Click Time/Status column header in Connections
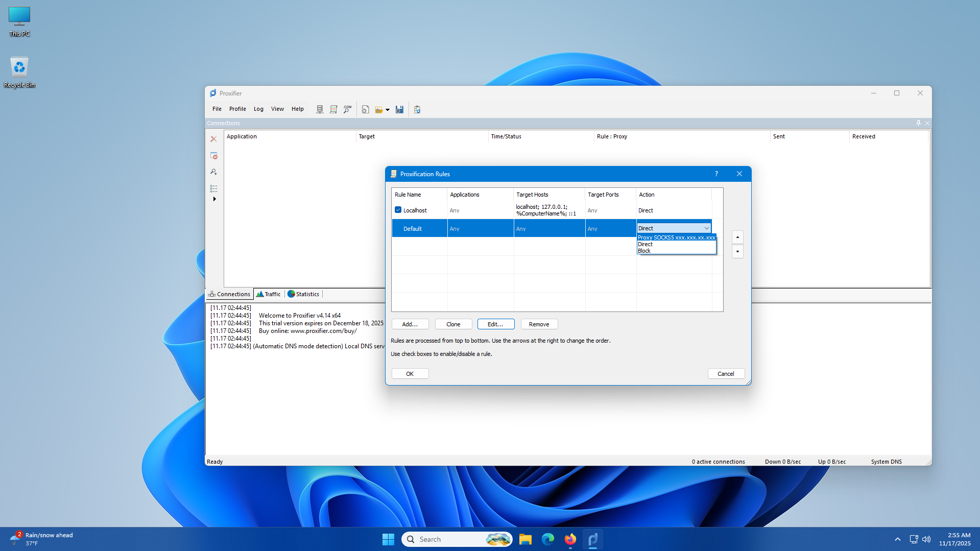980x551 pixels. tap(541, 136)
